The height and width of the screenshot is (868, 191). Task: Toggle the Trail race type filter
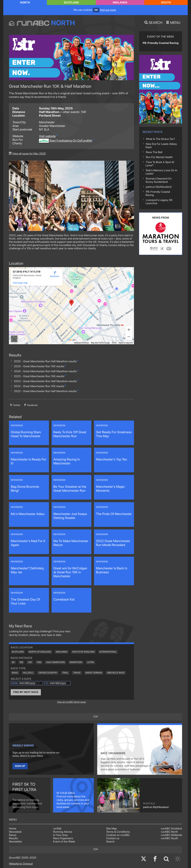pos(65,673)
